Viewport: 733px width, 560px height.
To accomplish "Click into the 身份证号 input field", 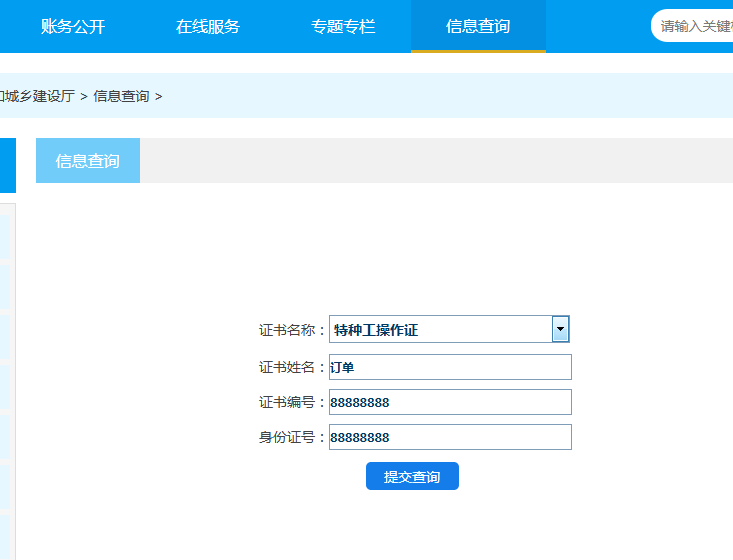I will [450, 437].
